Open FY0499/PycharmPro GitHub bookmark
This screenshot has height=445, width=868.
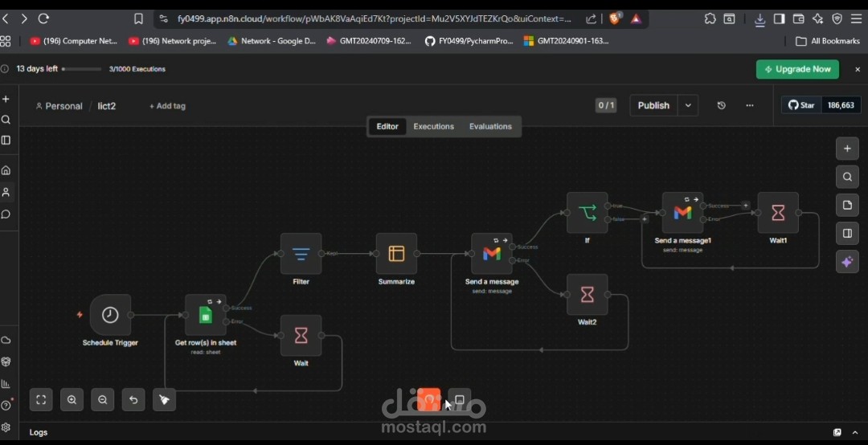click(469, 41)
